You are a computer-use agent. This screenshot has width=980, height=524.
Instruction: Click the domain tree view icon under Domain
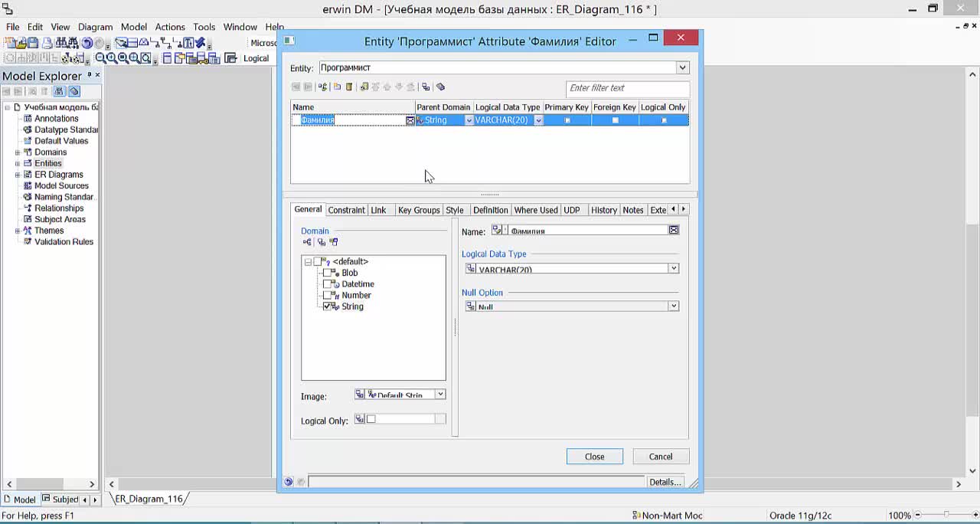307,242
